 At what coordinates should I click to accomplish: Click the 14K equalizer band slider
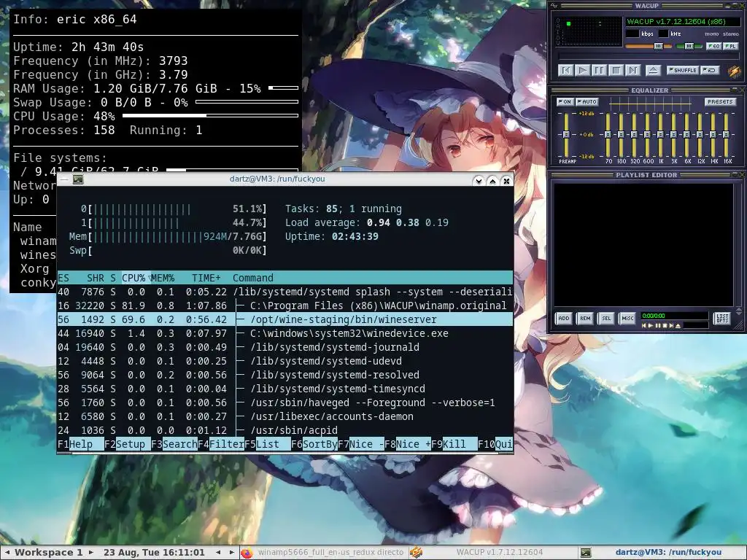713,135
